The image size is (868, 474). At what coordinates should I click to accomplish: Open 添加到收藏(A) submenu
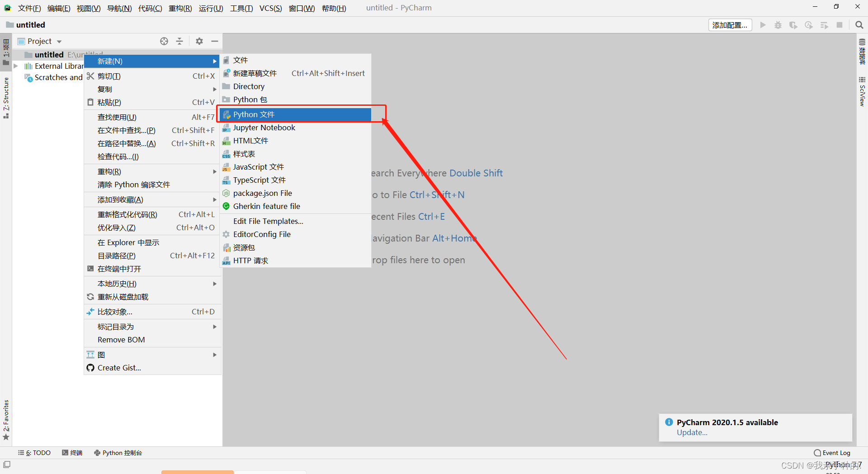pyautogui.click(x=152, y=199)
